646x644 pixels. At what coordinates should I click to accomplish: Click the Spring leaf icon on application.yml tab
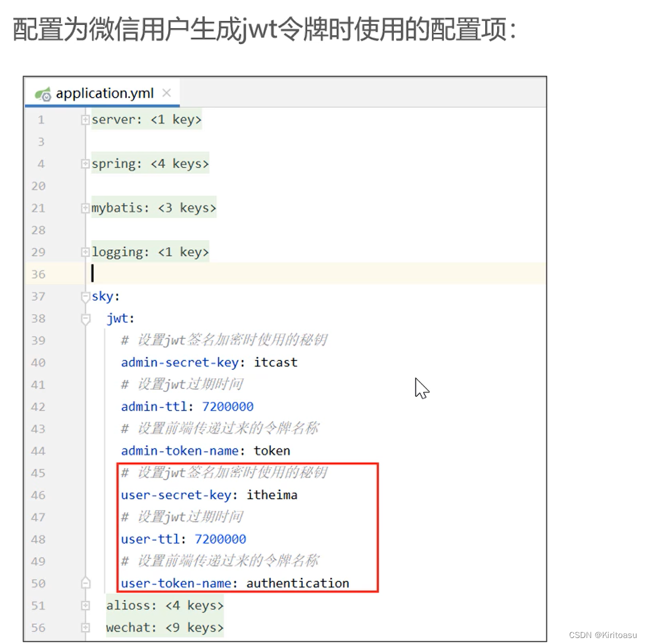point(43,94)
